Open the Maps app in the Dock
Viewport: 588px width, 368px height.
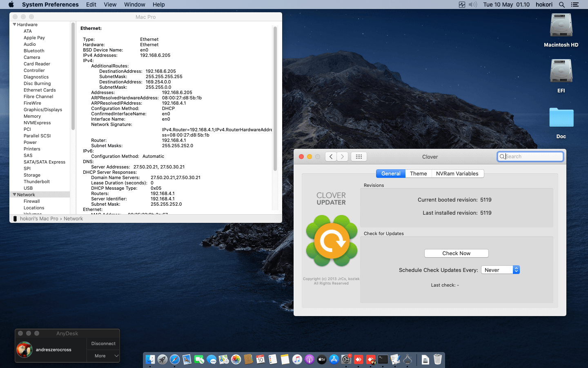point(224,360)
